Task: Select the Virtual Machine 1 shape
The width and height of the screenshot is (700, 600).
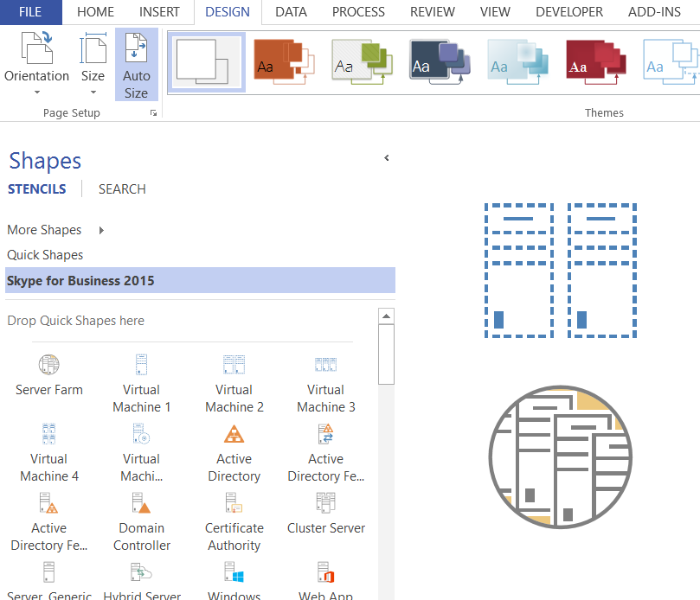Action: pyautogui.click(x=142, y=384)
